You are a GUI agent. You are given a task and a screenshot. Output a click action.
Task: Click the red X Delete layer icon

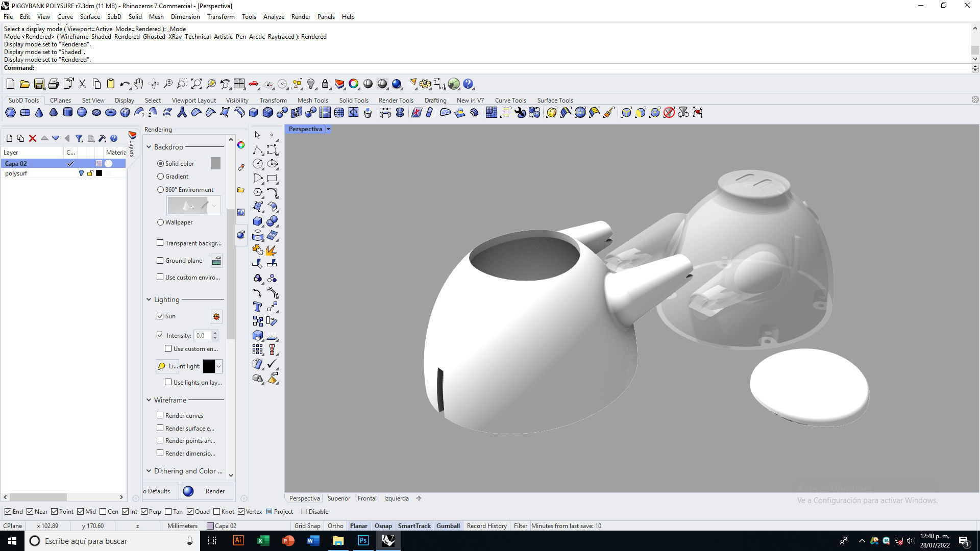coord(33,138)
